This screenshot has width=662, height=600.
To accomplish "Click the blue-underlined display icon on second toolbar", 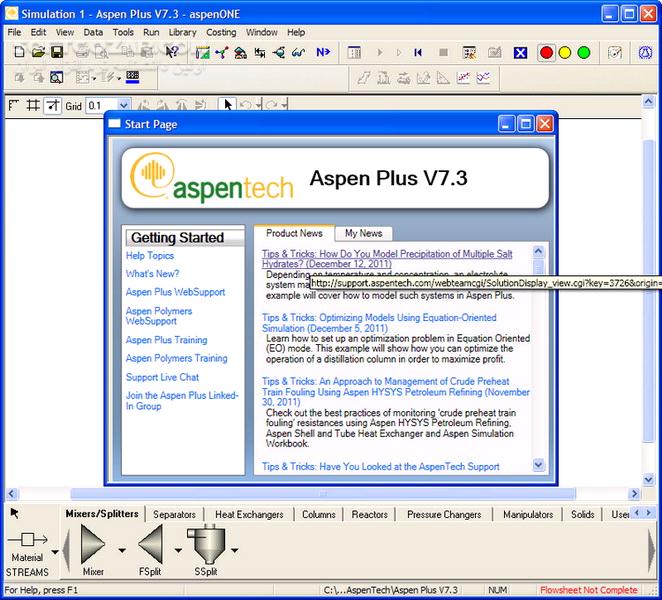I will click(133, 77).
